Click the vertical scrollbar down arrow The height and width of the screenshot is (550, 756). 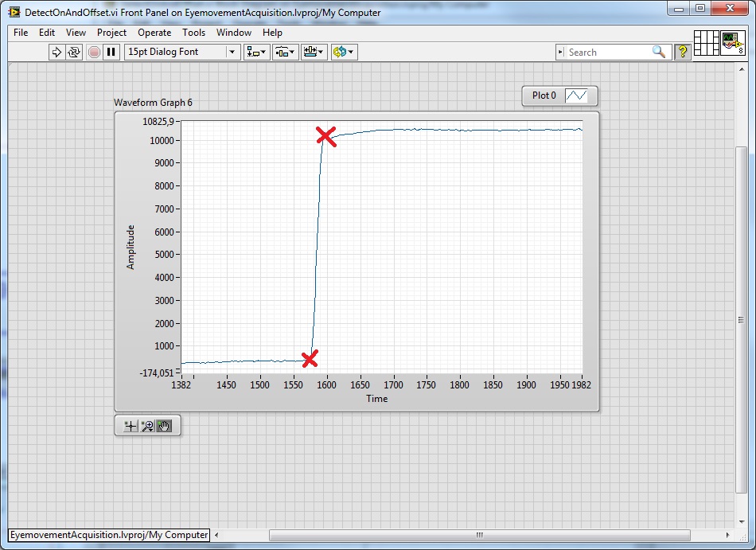(x=741, y=521)
